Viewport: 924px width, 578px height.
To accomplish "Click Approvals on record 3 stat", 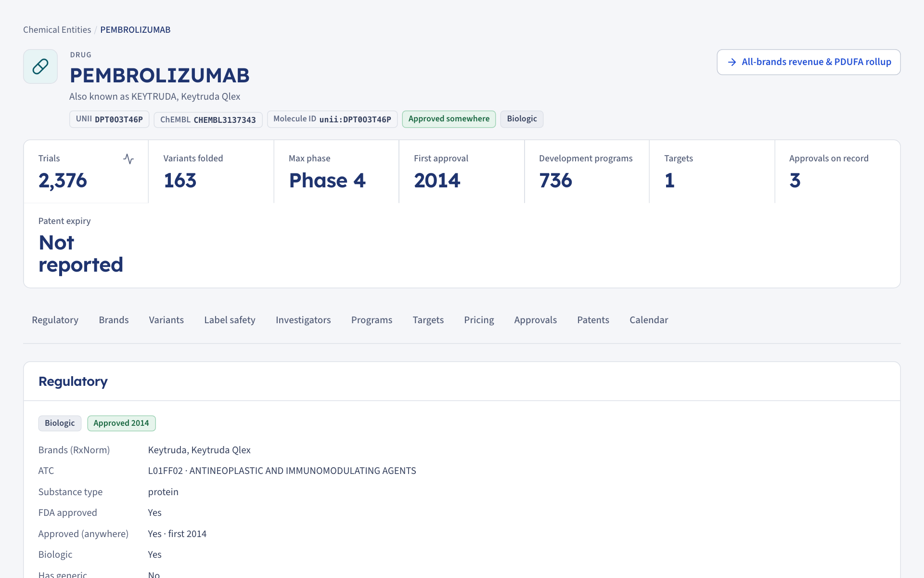I will point(837,171).
